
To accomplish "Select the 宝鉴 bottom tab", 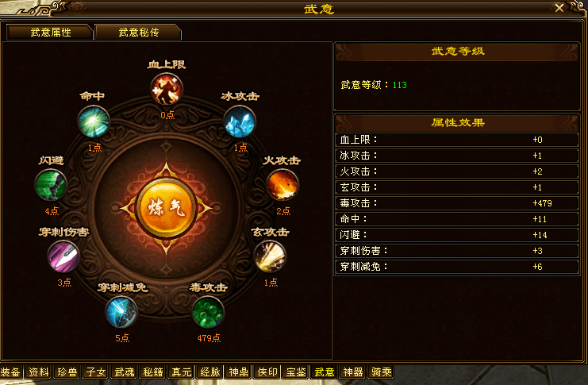I will pyautogui.click(x=296, y=372).
